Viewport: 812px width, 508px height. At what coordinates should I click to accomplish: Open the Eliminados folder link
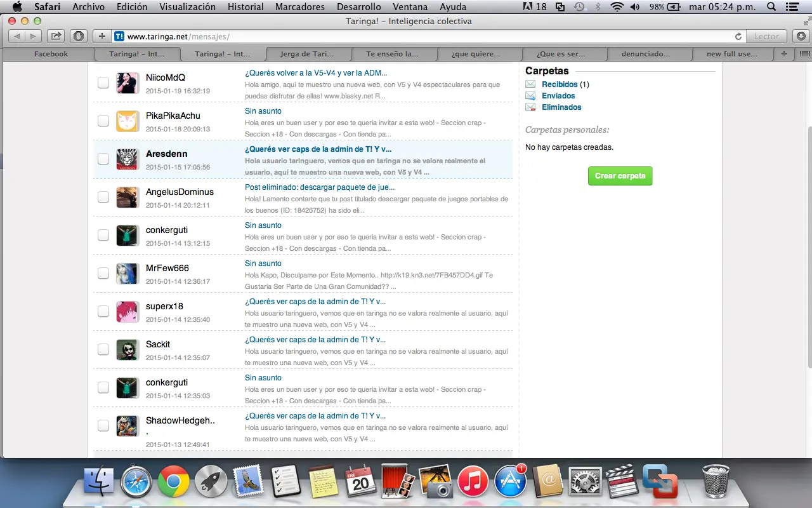pyautogui.click(x=561, y=107)
